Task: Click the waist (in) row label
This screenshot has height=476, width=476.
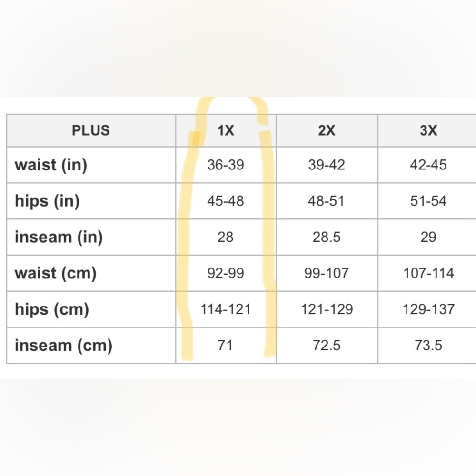Action: [x=51, y=165]
